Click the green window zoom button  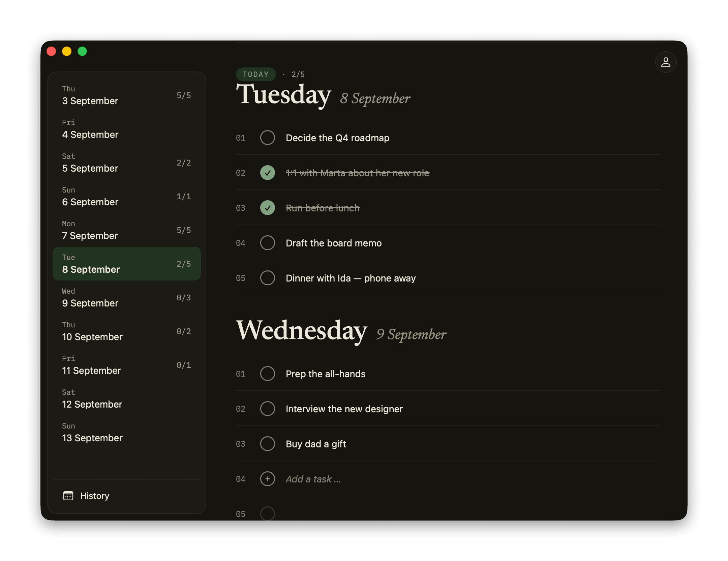pos(82,51)
